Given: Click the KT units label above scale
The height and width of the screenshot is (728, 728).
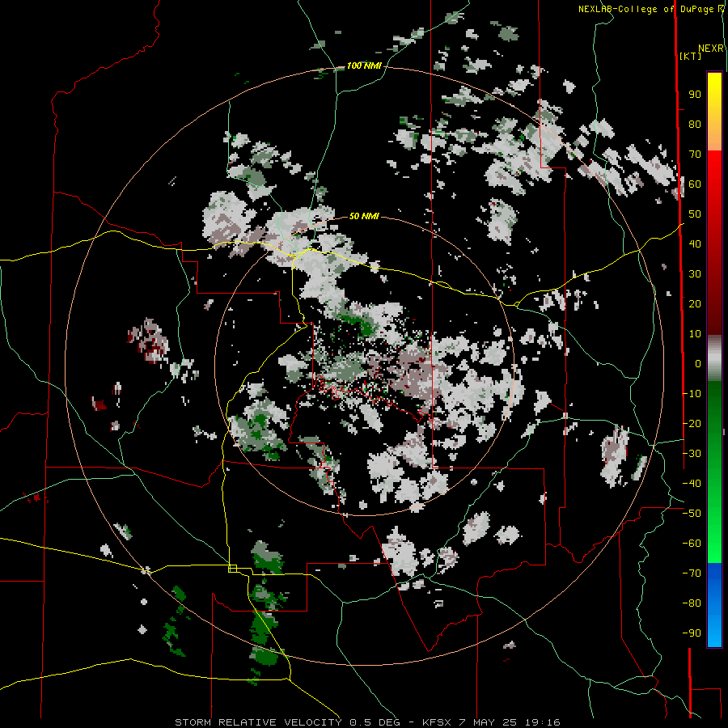Looking at the screenshot, I should pyautogui.click(x=691, y=56).
